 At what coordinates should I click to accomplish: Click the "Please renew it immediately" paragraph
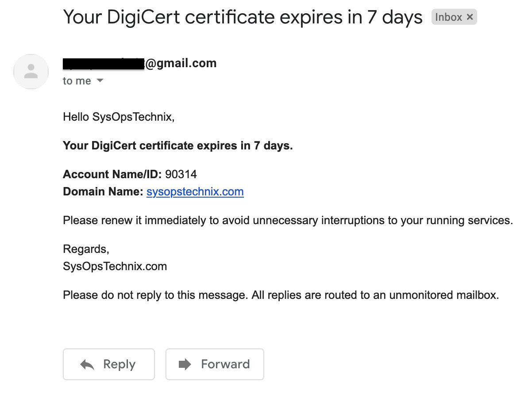(288, 220)
